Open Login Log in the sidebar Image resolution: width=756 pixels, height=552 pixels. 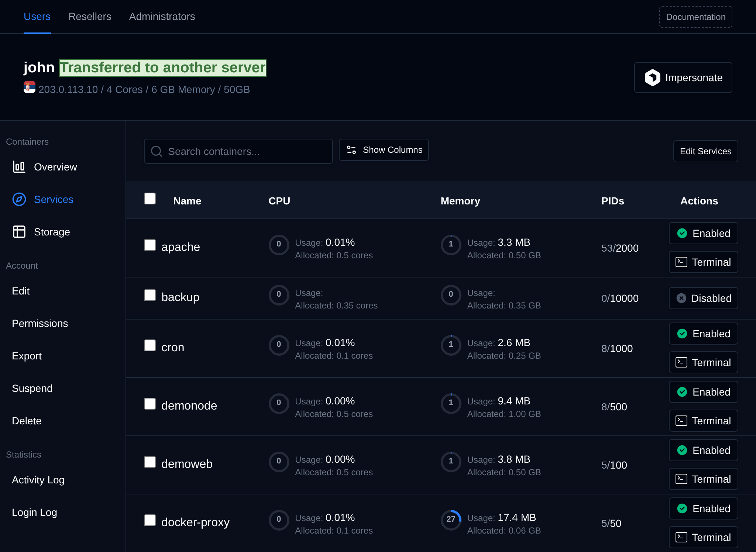[x=34, y=513]
